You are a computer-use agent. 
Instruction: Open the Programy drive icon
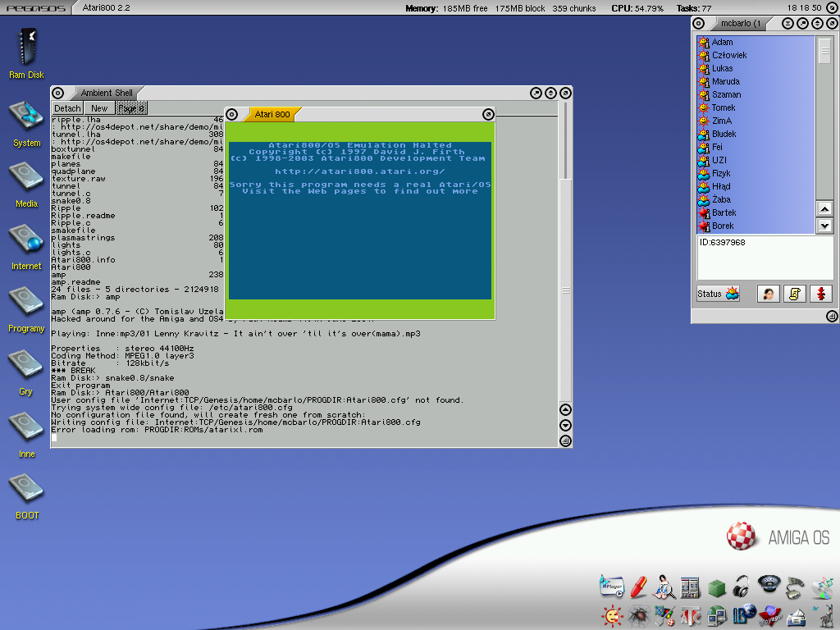[x=25, y=302]
